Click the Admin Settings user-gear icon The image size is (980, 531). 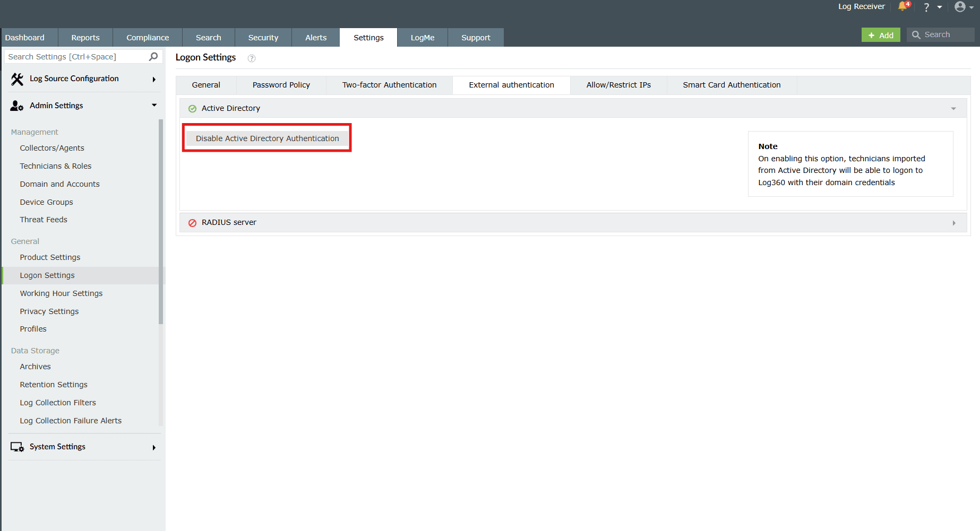click(x=17, y=106)
